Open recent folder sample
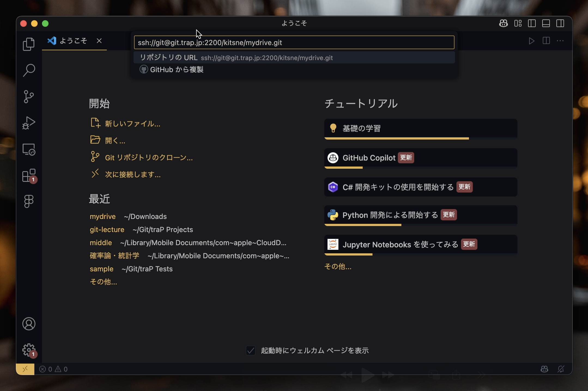Viewport: 588px width, 391px height. [102, 269]
